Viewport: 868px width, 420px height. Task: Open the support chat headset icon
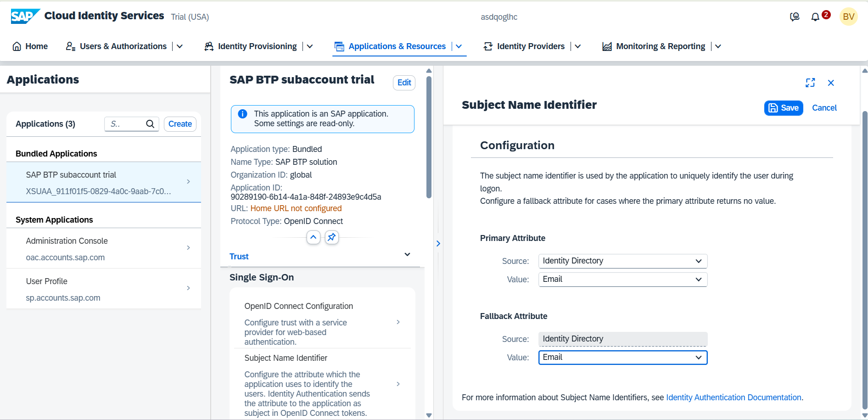click(795, 17)
